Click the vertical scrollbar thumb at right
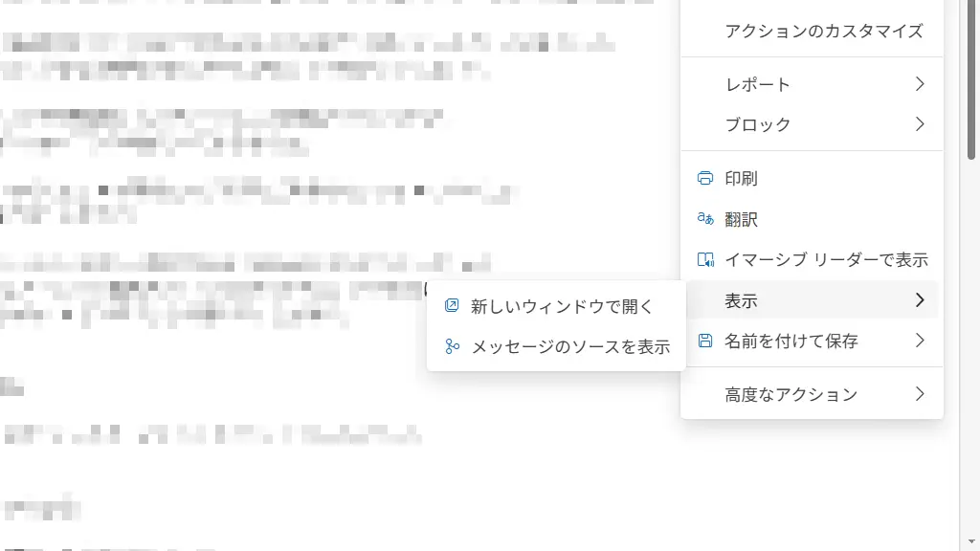Image resolution: width=980 pixels, height=551 pixels. [970, 79]
